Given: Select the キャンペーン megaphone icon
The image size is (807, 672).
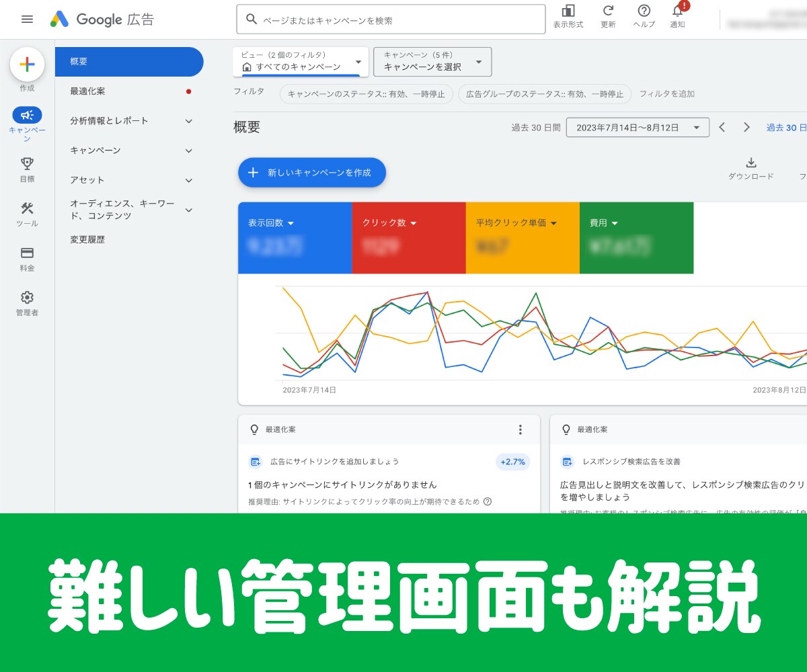Looking at the screenshot, I should (x=27, y=115).
